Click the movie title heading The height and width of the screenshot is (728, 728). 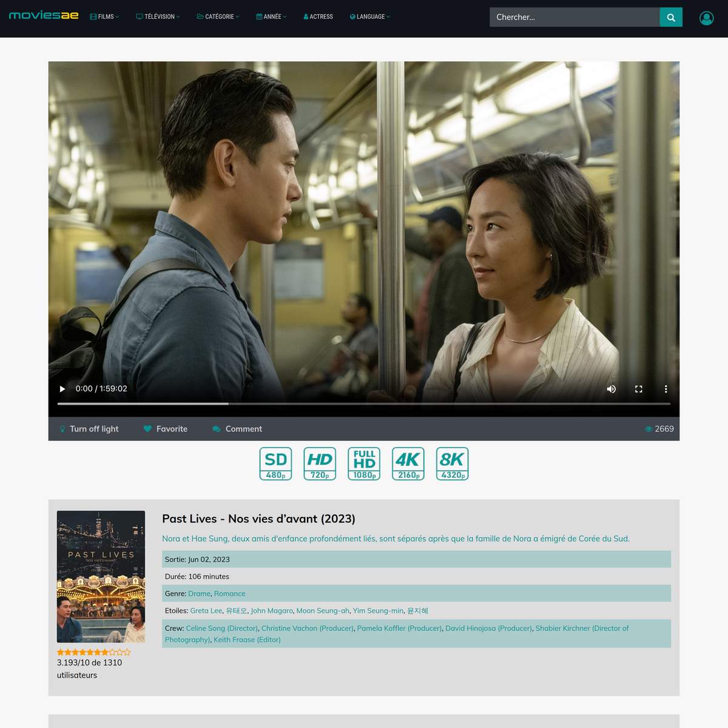coord(258,519)
